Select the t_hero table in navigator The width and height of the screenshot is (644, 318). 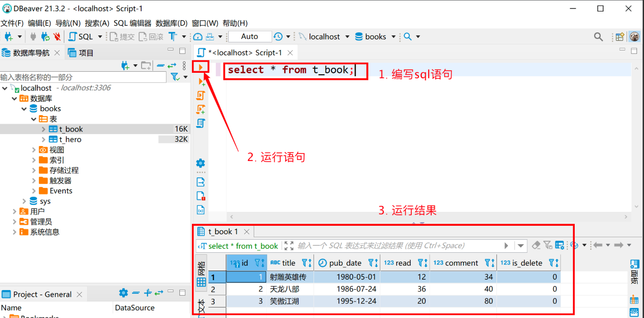click(x=70, y=140)
